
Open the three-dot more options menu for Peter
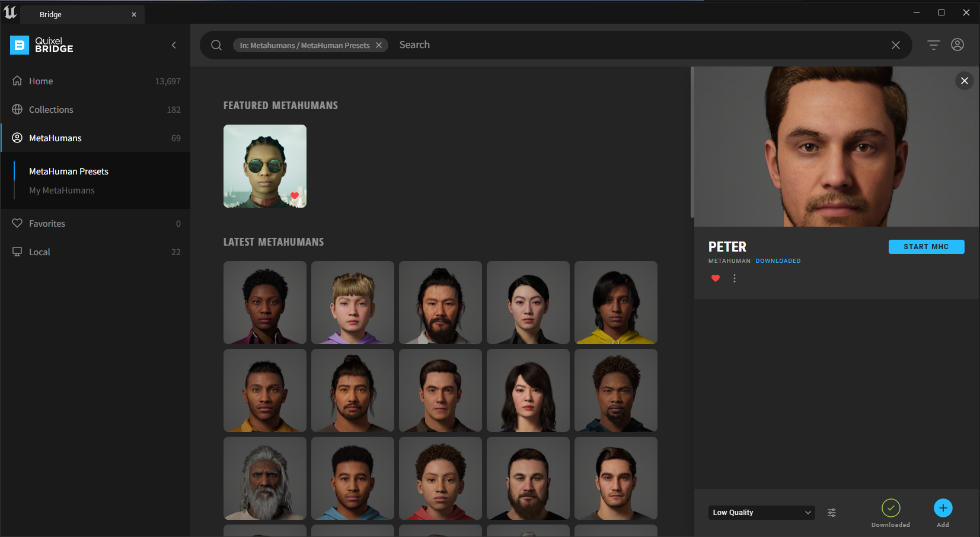point(735,278)
